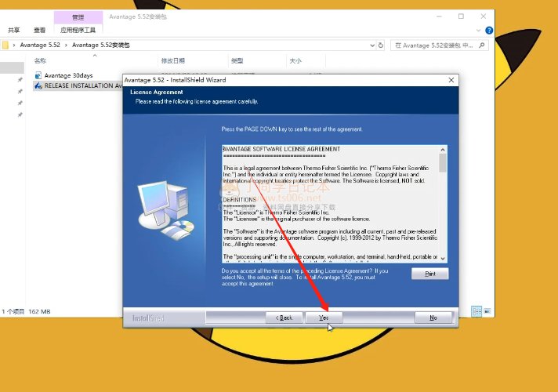Screen dimensions: 558x392
Task: Select the Avantage 30days file in Explorer
Action: click(68, 75)
